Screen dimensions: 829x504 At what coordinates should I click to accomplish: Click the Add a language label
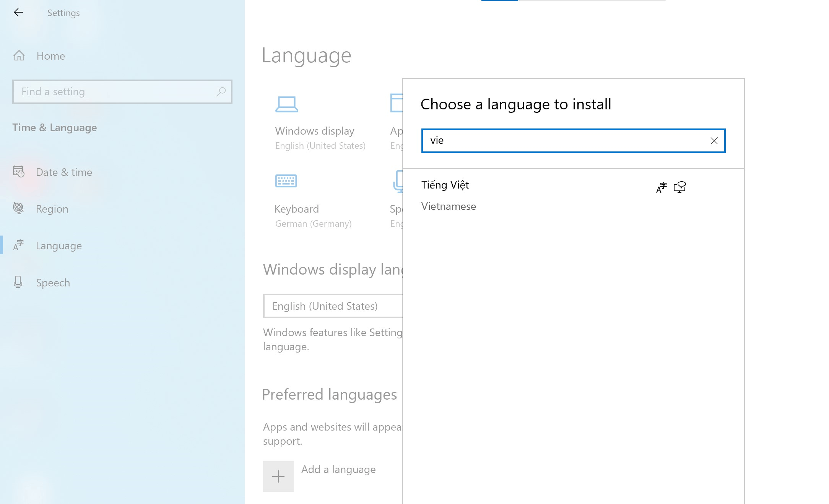tap(338, 469)
